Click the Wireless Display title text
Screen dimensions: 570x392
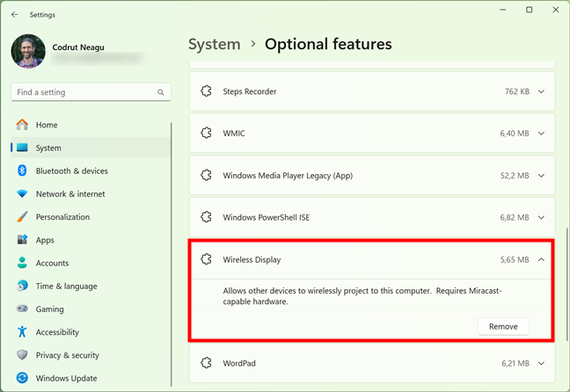pos(252,260)
